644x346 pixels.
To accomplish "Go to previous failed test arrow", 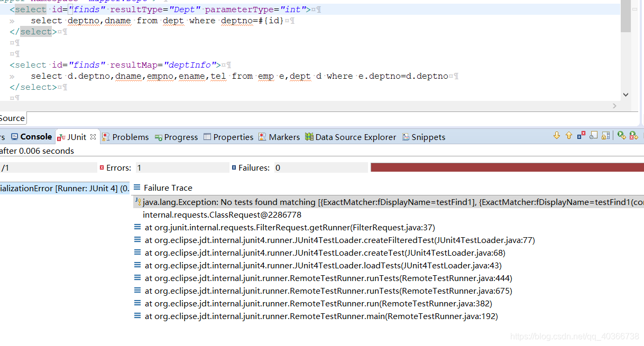I will 569,136.
